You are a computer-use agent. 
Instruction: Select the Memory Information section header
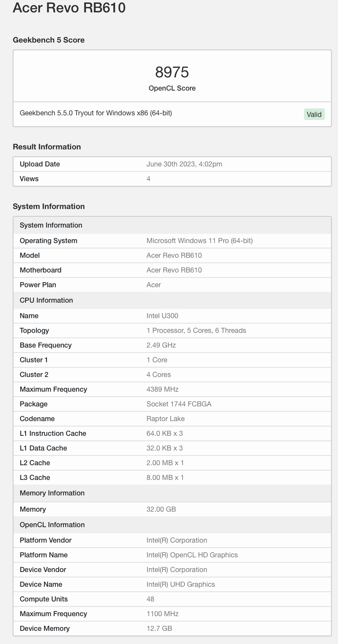click(x=52, y=493)
